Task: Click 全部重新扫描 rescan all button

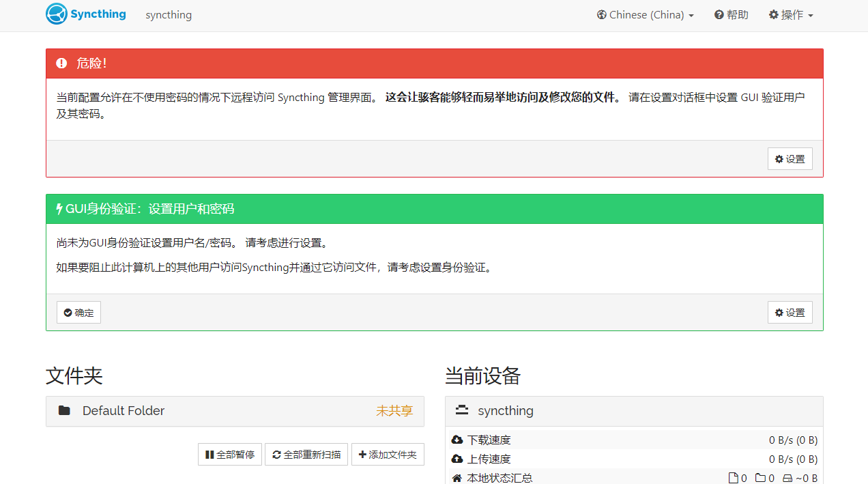Action: pos(306,455)
